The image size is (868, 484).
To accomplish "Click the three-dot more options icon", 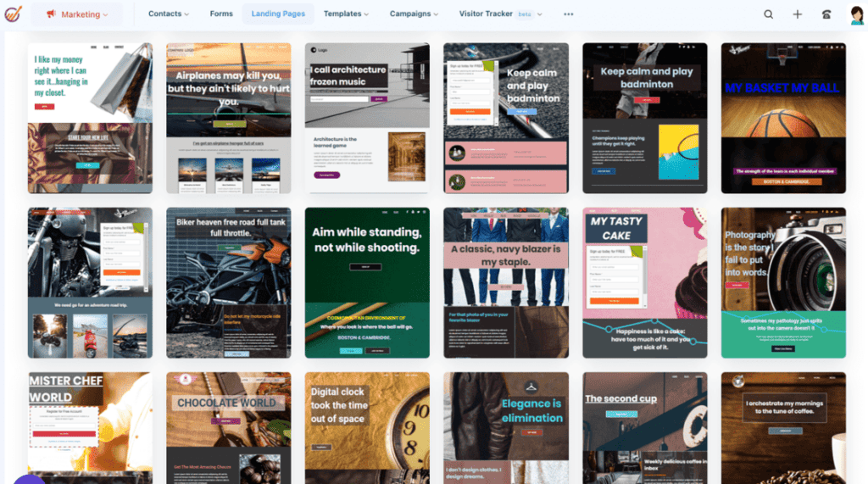I will click(568, 14).
